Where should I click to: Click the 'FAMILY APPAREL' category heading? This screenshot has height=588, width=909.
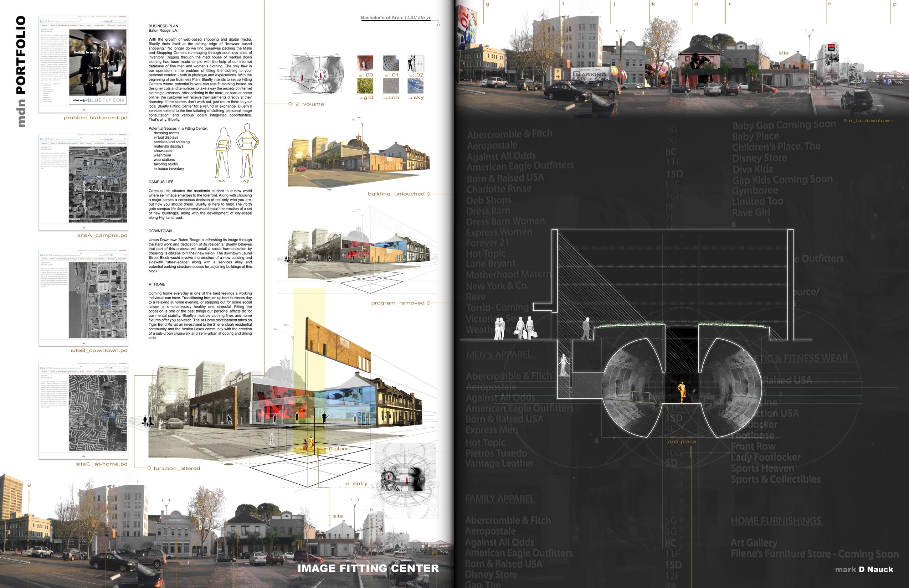click(499, 499)
